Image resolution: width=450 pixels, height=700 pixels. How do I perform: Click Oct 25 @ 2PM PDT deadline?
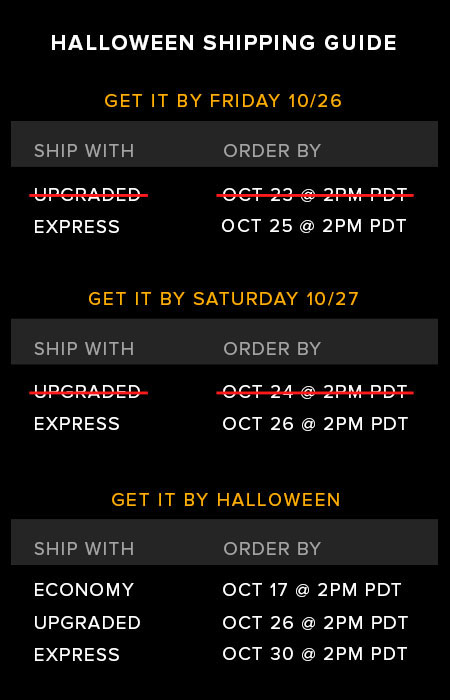click(314, 226)
